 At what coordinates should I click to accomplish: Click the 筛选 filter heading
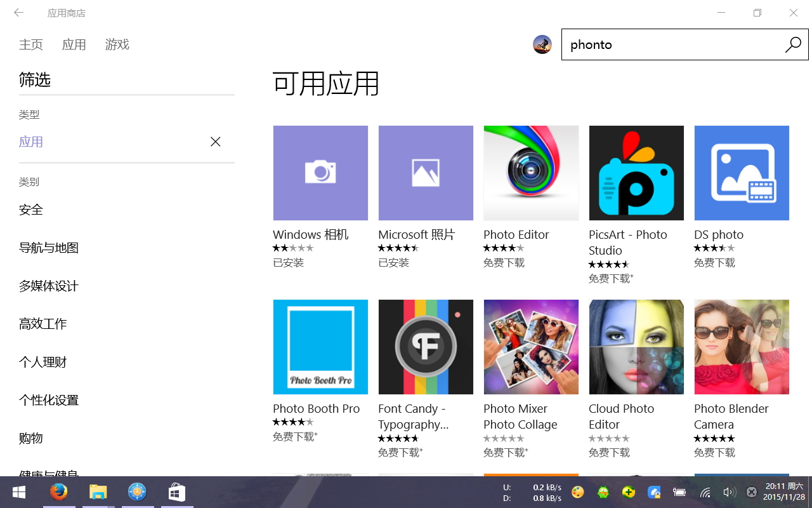35,80
